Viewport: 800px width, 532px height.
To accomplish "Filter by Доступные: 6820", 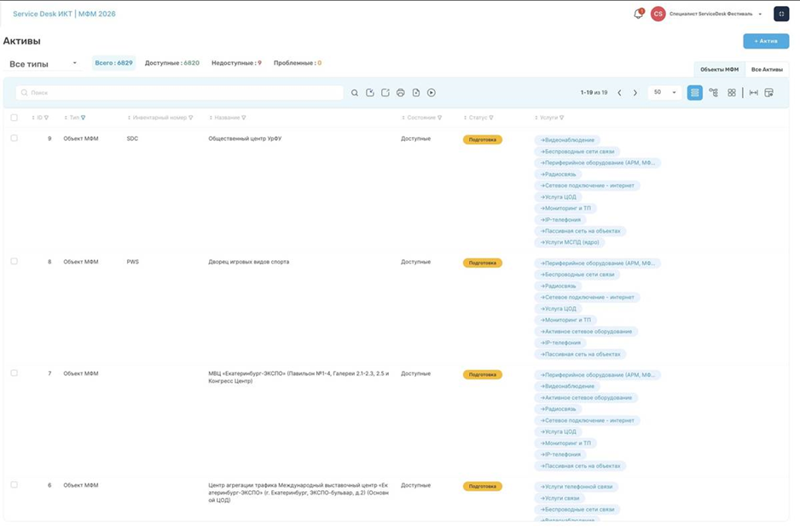I will click(x=172, y=63).
